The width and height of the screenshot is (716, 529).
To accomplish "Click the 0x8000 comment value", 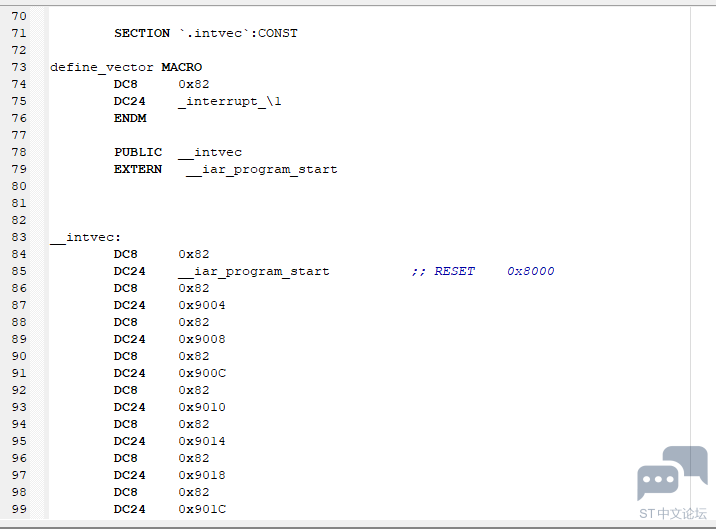I will (531, 271).
